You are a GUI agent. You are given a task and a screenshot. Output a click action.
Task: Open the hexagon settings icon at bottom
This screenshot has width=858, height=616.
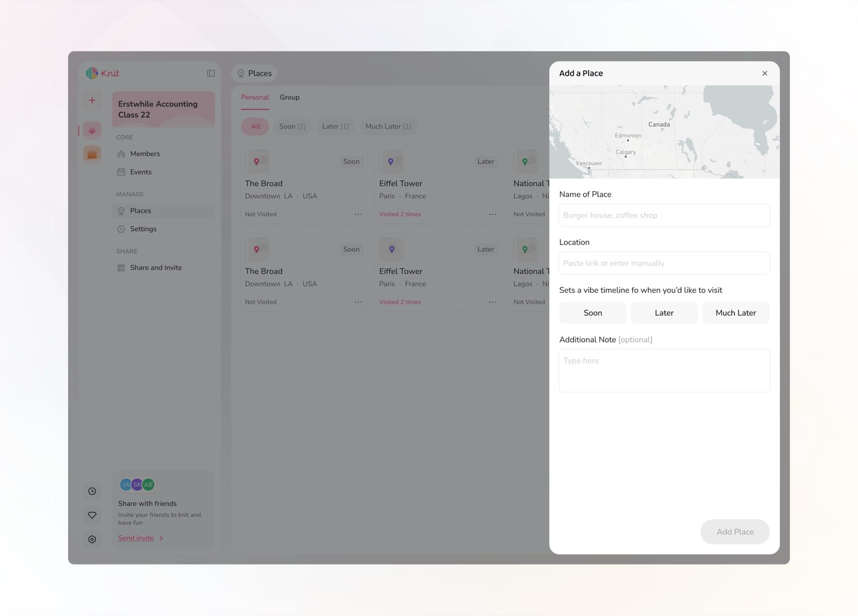[x=92, y=539]
